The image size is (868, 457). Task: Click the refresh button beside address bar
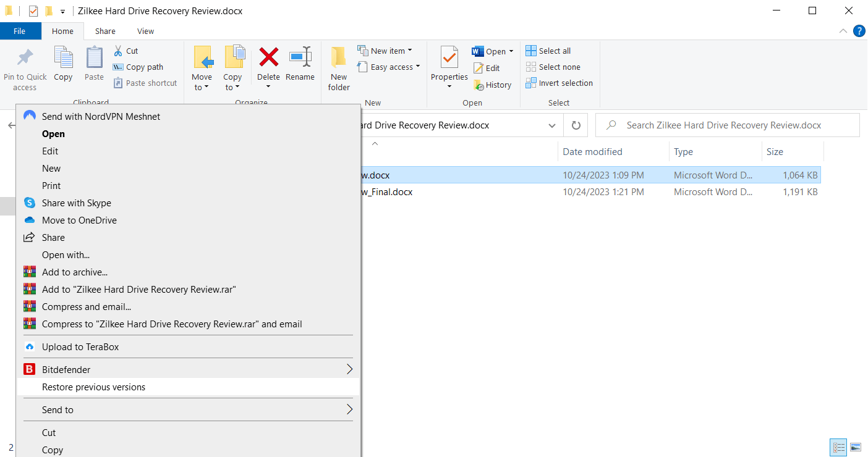[x=576, y=125]
